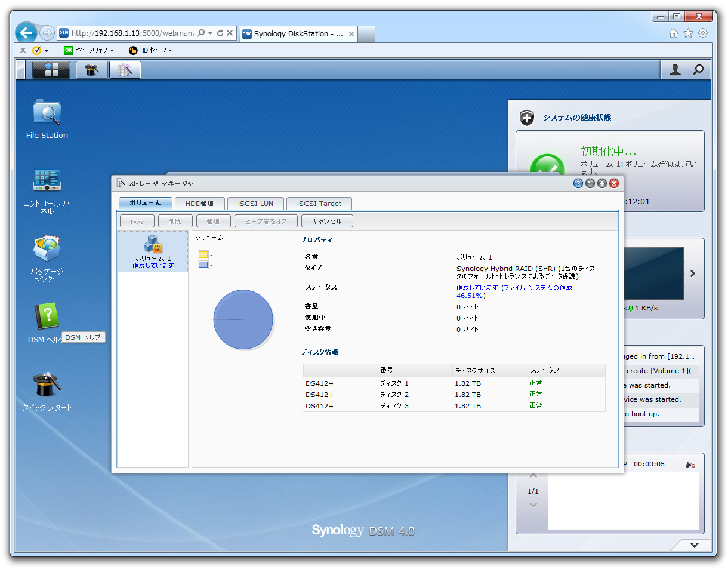Open a new browser tab
Image resolution: width=728 pixels, height=572 pixels.
[366, 34]
